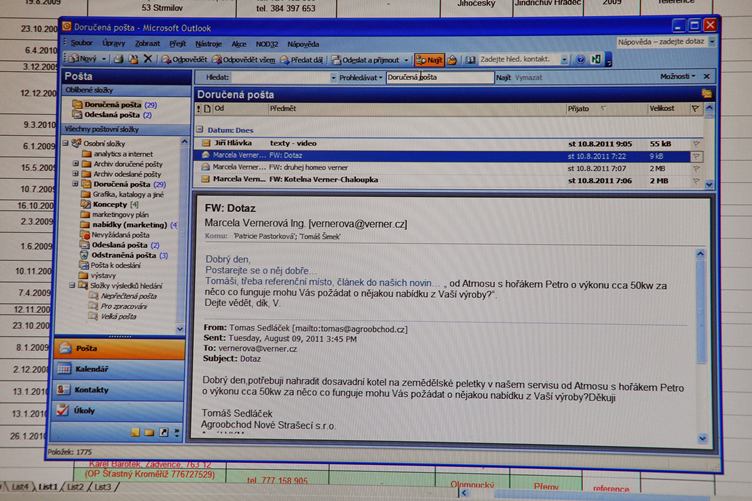The image size is (752, 501).
Task: Click the delete X icon in toolbar
Action: coord(148,59)
